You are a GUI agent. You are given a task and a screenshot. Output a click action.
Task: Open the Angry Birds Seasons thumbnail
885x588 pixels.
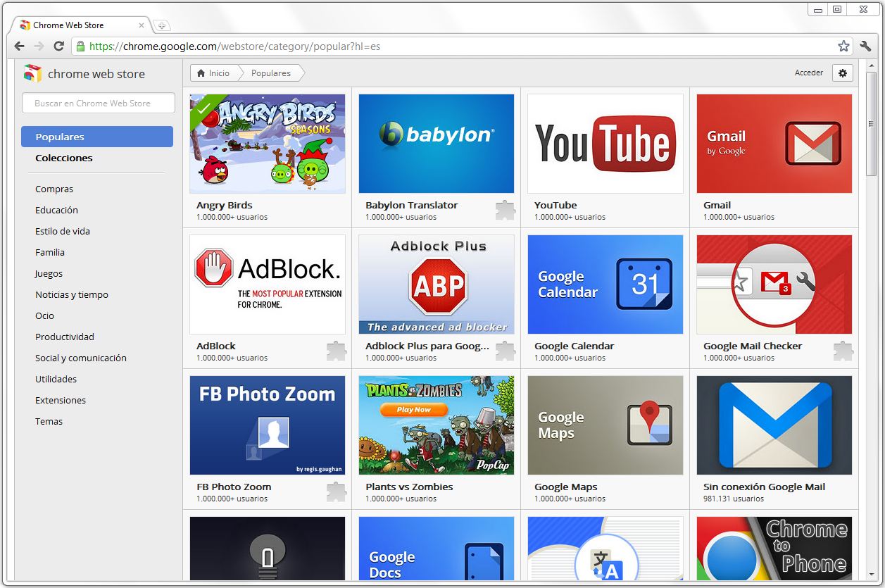click(x=268, y=144)
